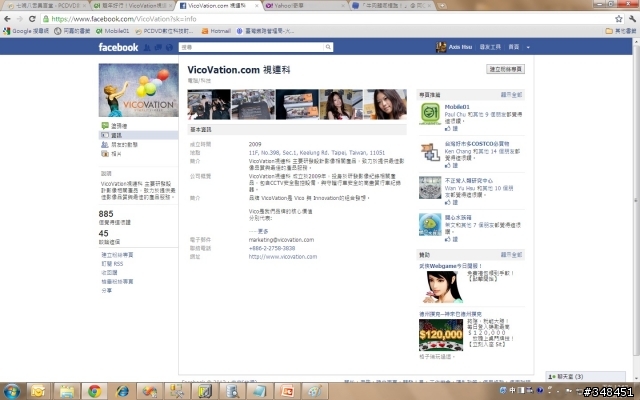This screenshot has height=400, width=640.
Task: Open the Hotmail bookmark
Action: click(216, 31)
